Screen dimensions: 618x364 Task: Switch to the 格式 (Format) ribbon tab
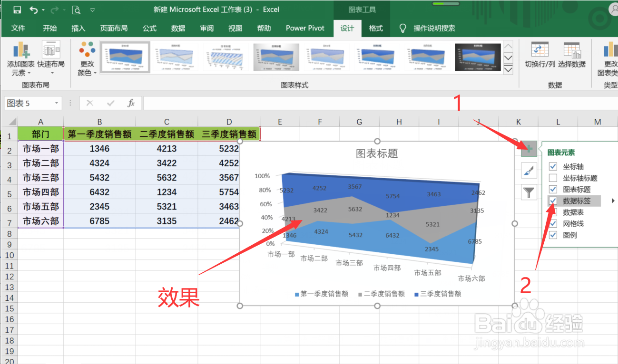pos(375,28)
